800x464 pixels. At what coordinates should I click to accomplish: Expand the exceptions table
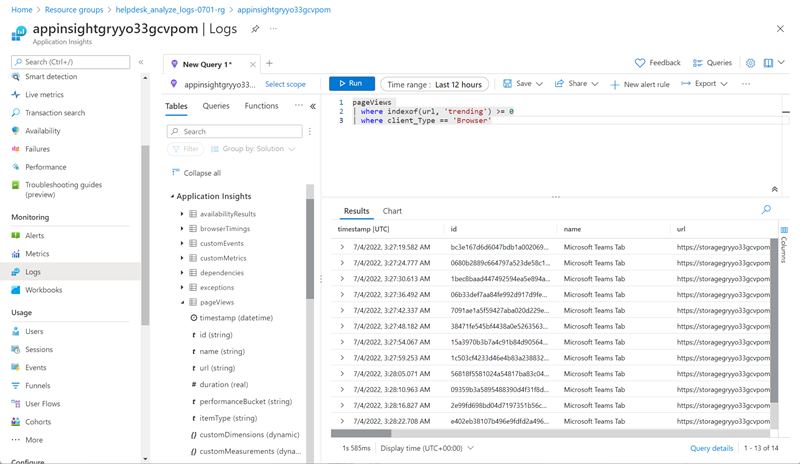click(182, 287)
